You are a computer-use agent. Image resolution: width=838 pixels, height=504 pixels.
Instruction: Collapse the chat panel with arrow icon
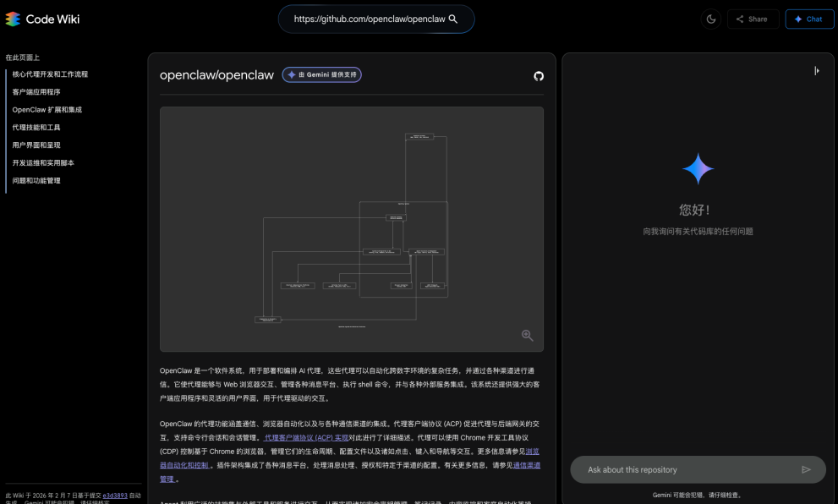[816, 71]
